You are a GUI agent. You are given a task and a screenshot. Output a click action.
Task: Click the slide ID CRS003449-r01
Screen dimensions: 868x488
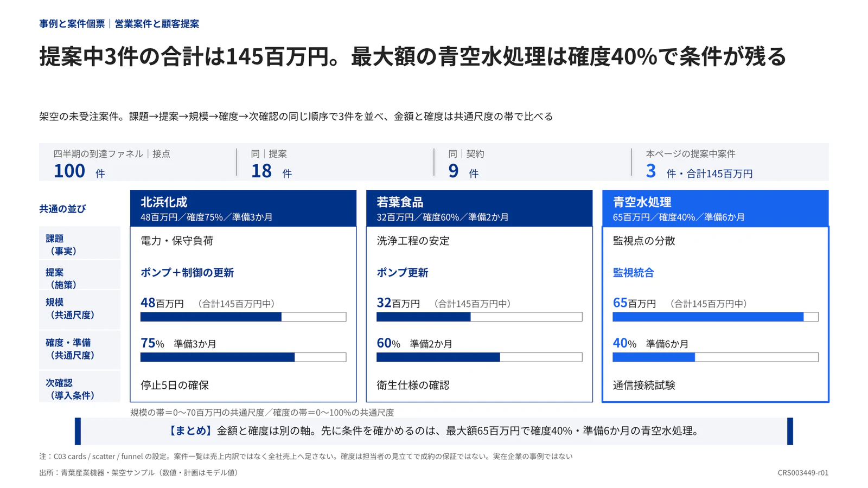tap(803, 473)
